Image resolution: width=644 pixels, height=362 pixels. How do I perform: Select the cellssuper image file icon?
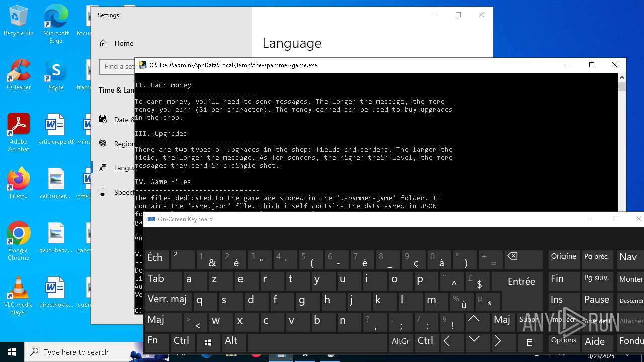(x=56, y=184)
